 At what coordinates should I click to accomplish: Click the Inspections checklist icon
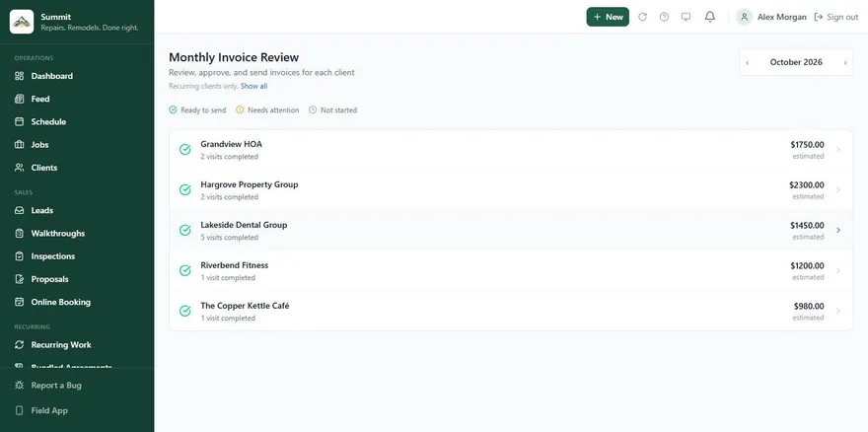(x=20, y=256)
